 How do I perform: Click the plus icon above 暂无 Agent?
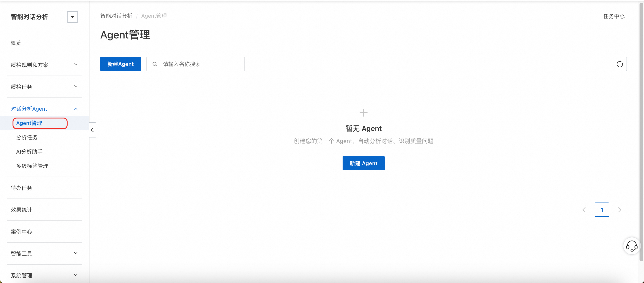tap(363, 113)
